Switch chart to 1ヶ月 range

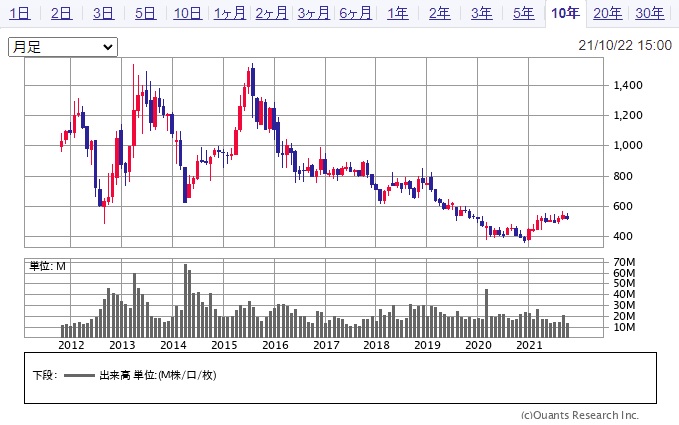pos(230,13)
